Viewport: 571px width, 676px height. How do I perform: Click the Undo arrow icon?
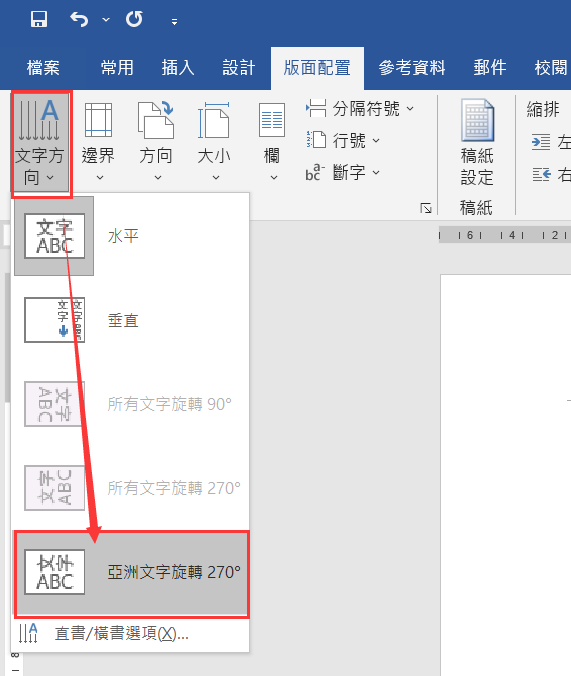(79, 19)
